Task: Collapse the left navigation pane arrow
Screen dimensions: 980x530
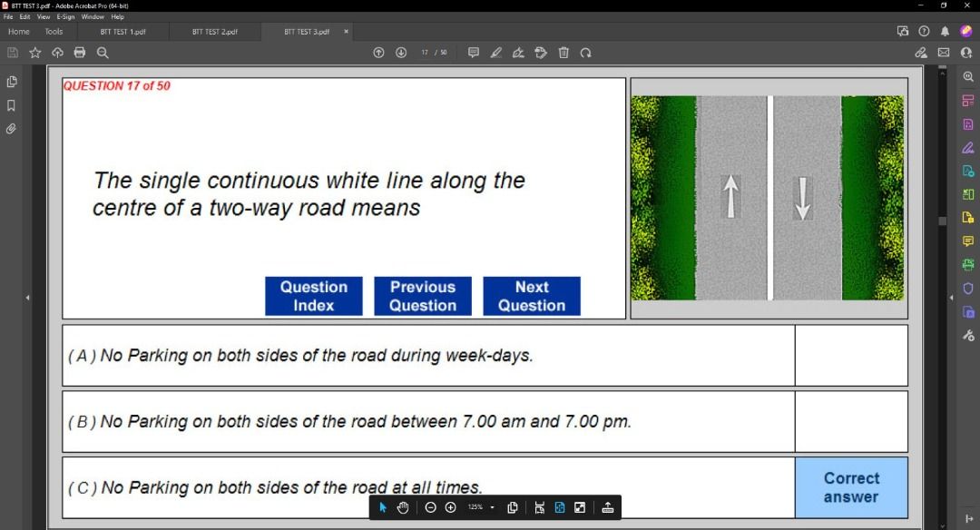Action: click(28, 297)
